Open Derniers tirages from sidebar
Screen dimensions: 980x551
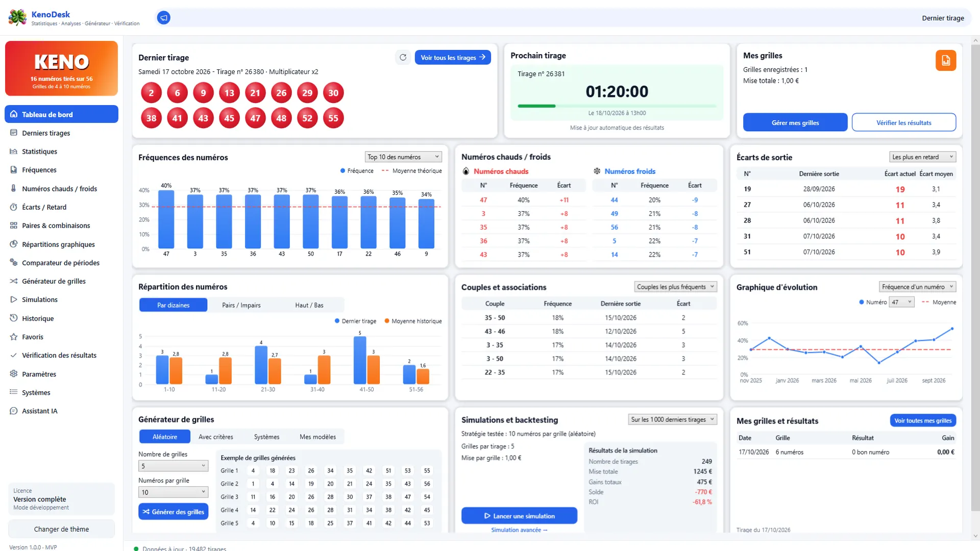[x=61, y=133]
